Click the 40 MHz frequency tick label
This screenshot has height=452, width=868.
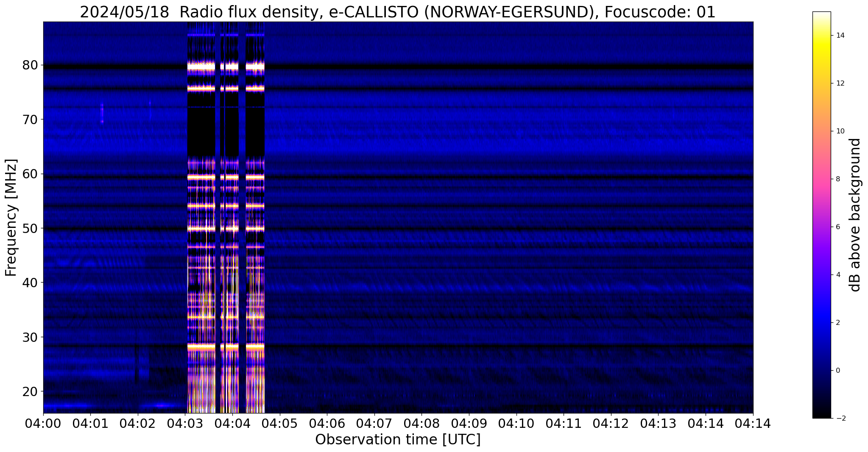pyautogui.click(x=30, y=282)
